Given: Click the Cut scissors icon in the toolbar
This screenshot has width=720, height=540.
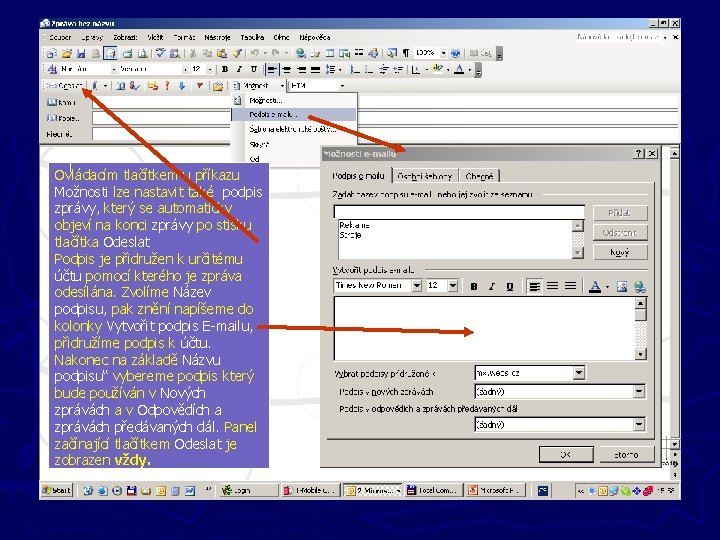Looking at the screenshot, I should click(193, 53).
